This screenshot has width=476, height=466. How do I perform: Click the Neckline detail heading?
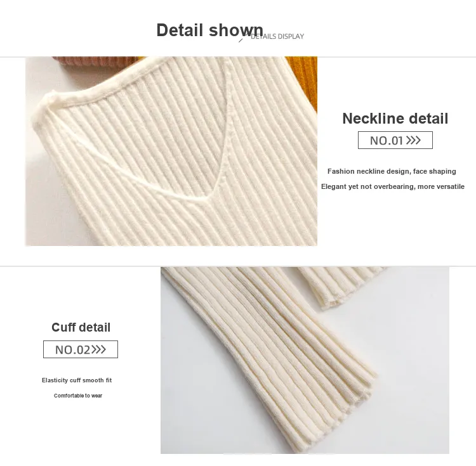[x=395, y=119]
